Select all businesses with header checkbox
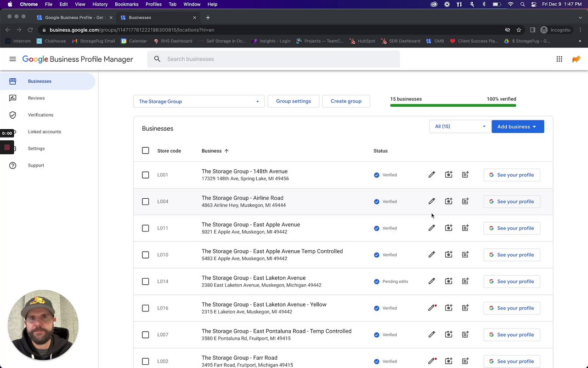 point(146,150)
